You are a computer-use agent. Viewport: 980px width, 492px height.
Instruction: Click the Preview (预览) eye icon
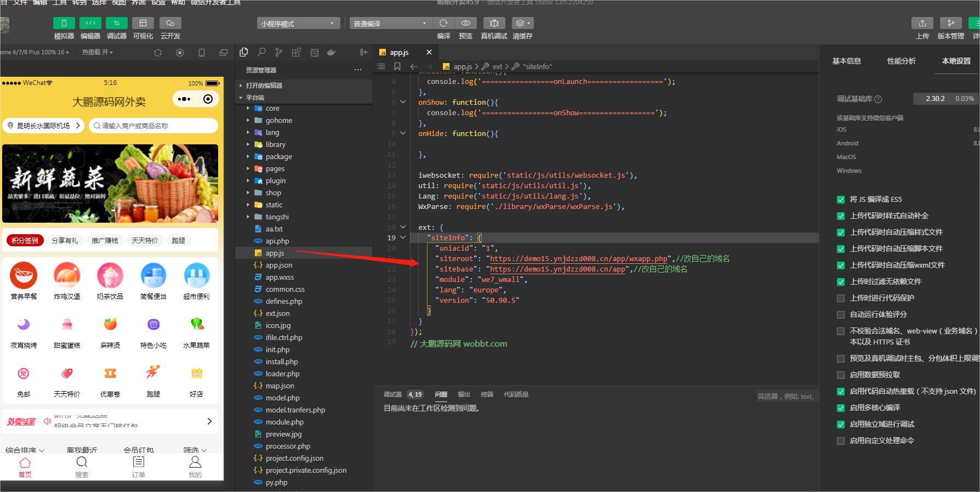click(x=465, y=23)
